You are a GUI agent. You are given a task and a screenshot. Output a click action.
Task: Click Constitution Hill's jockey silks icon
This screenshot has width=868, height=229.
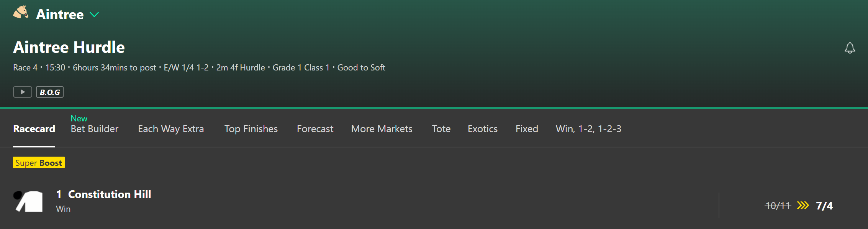click(29, 201)
